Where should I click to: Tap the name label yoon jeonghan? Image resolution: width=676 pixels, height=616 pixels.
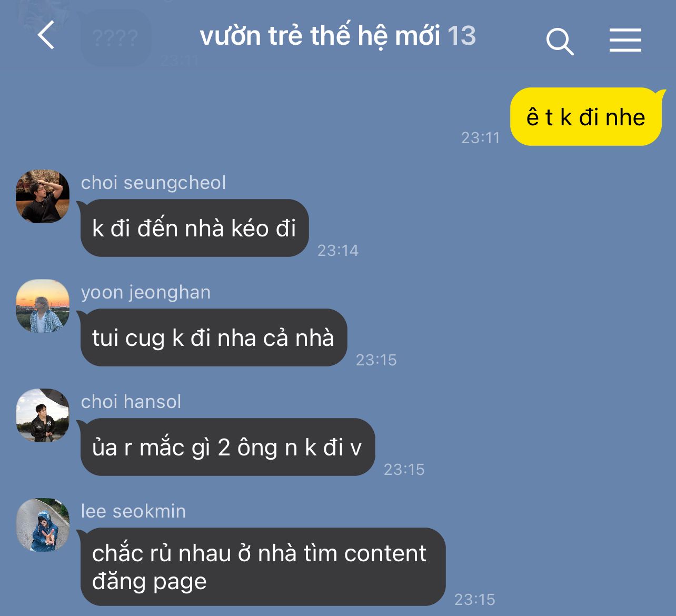(146, 292)
